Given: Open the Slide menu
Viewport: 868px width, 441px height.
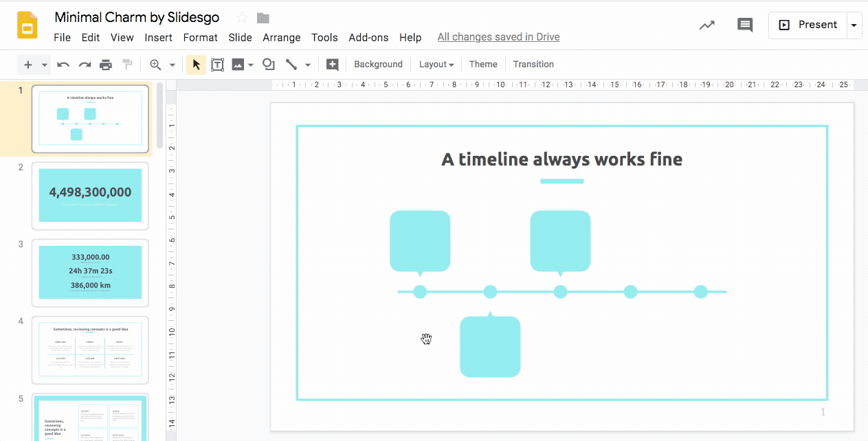Looking at the screenshot, I should point(241,38).
